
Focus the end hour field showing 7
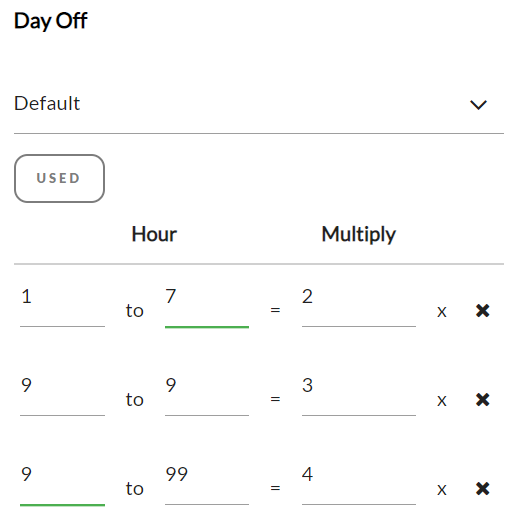pyautogui.click(x=207, y=304)
